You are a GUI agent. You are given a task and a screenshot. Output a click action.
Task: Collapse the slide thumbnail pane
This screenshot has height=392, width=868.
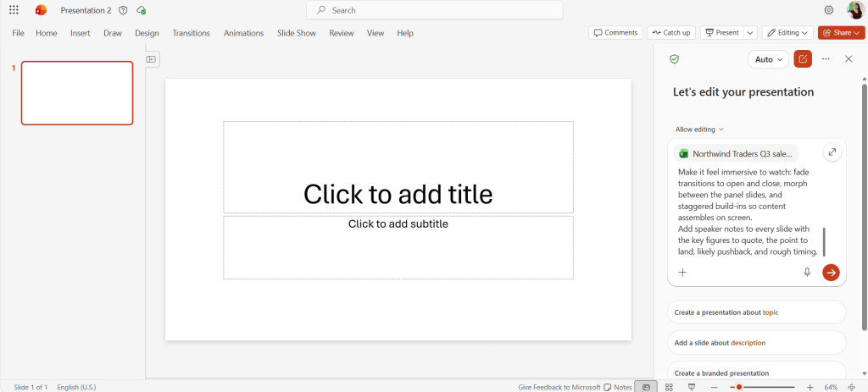tap(151, 59)
